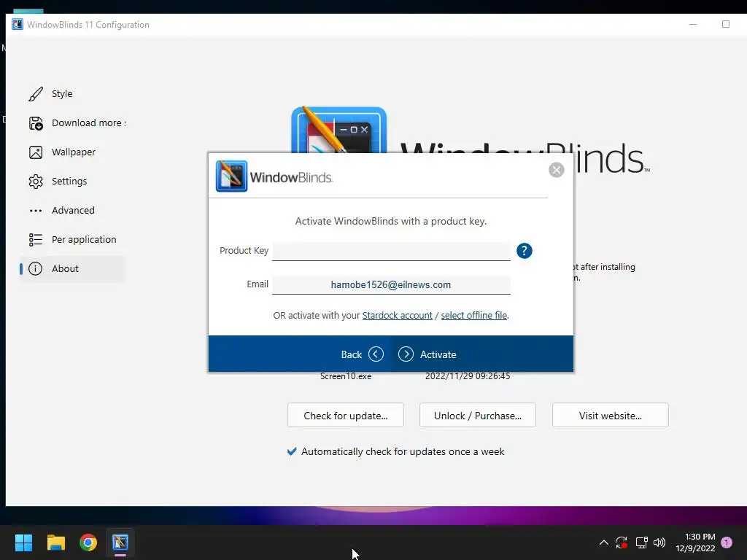
Task: Open File Explorer from the taskbar
Action: coord(55,542)
